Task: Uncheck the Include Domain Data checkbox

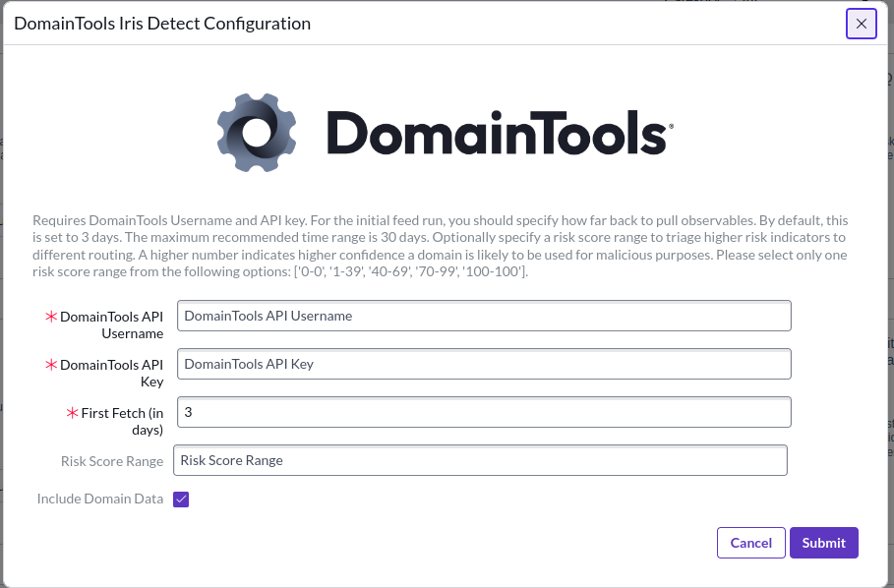Action: (181, 500)
